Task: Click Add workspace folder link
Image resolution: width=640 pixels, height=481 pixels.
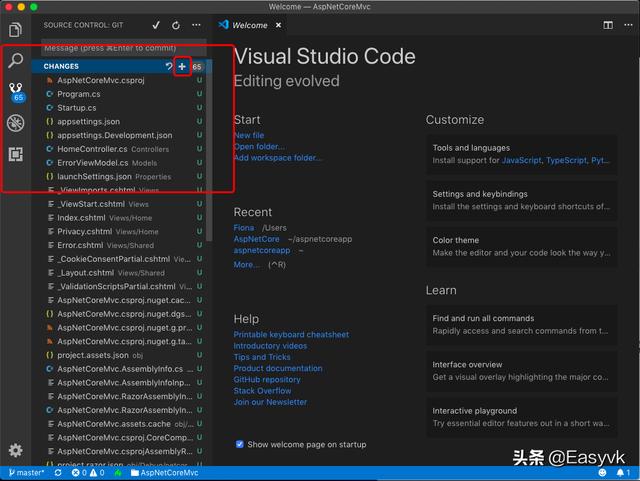Action: click(278, 158)
